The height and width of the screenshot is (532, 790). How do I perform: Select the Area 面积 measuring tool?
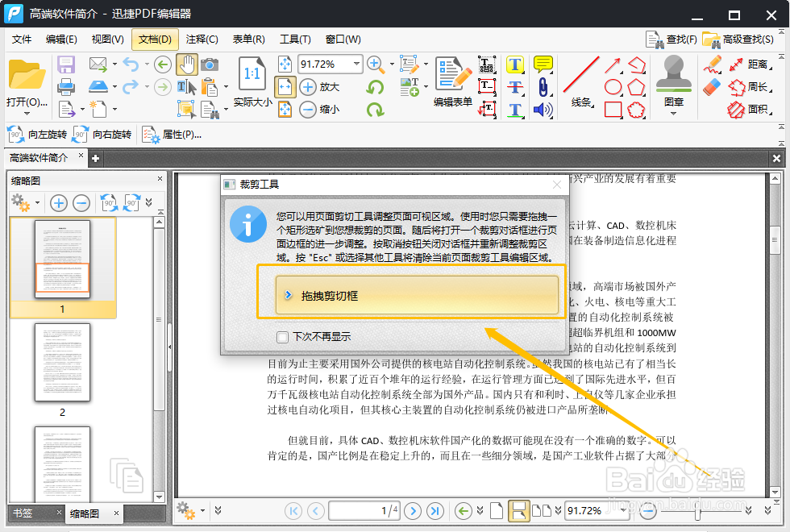click(x=750, y=110)
